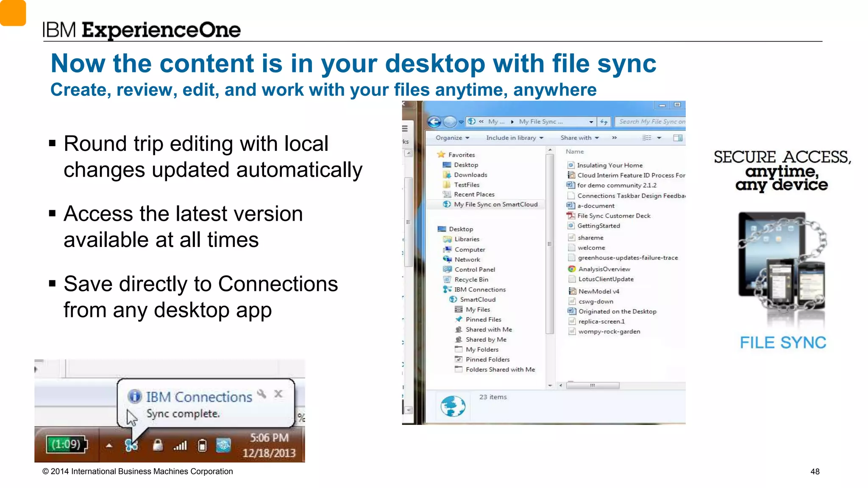Open the address bar dropdown arrow
The width and height of the screenshot is (868, 488).
pyautogui.click(x=591, y=122)
